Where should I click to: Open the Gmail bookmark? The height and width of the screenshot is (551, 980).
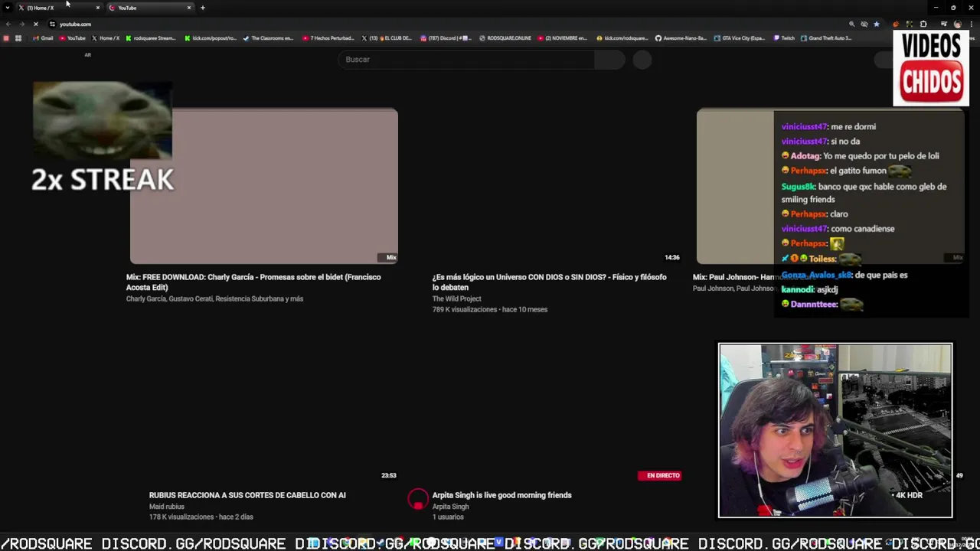click(x=43, y=38)
